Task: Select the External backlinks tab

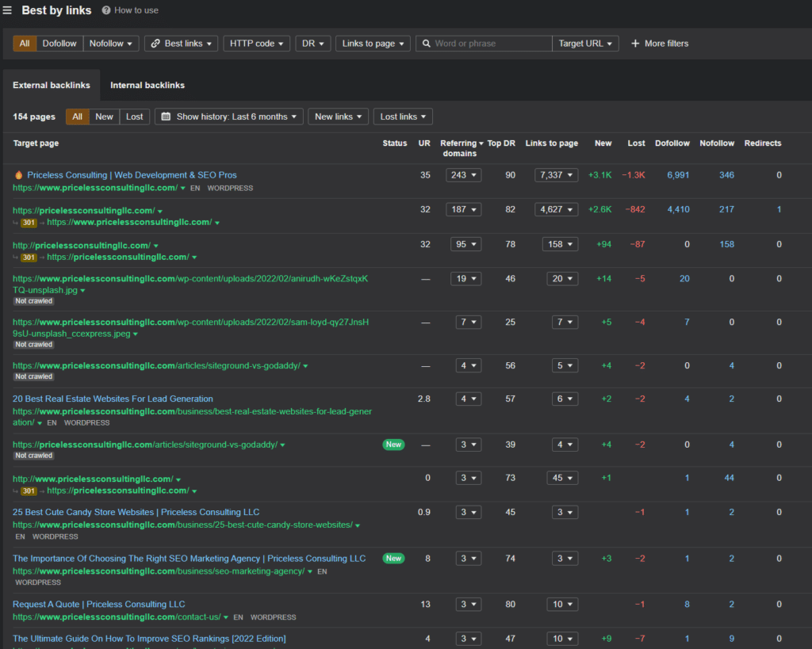Action: (52, 85)
